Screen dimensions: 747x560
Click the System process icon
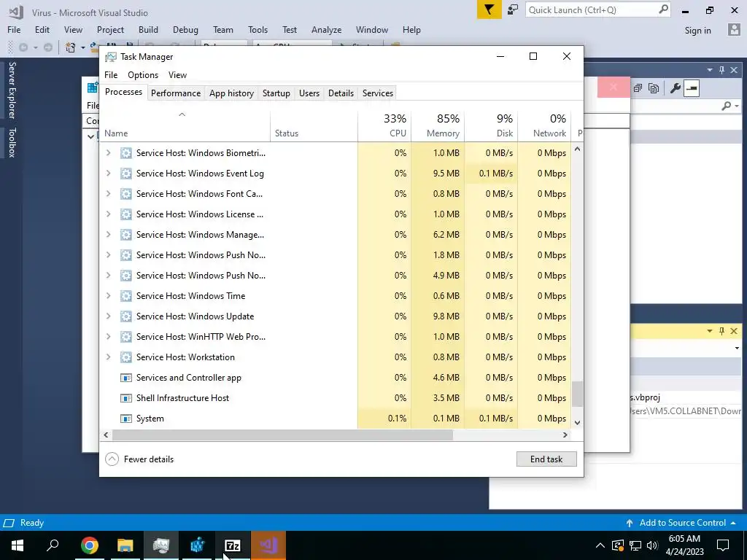125,419
